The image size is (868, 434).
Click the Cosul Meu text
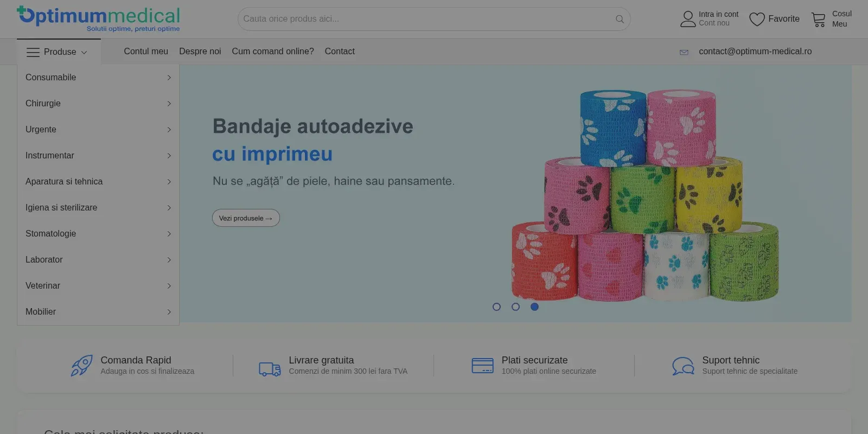coord(842,19)
